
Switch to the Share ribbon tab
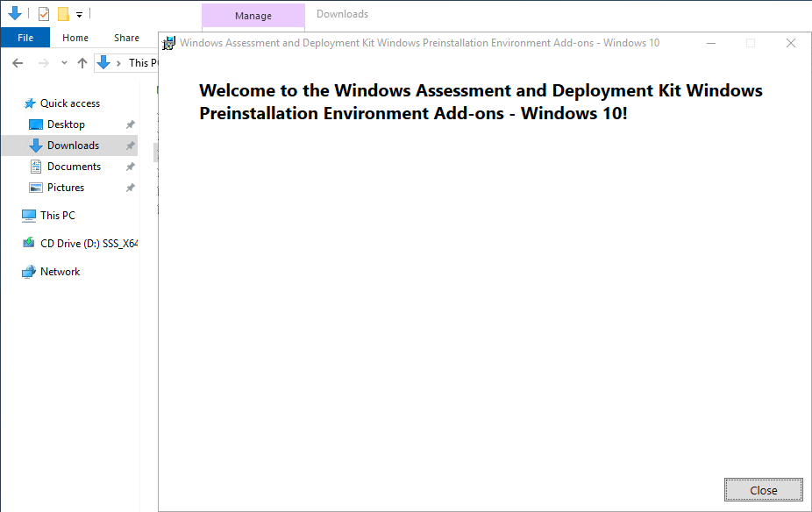[x=126, y=38]
